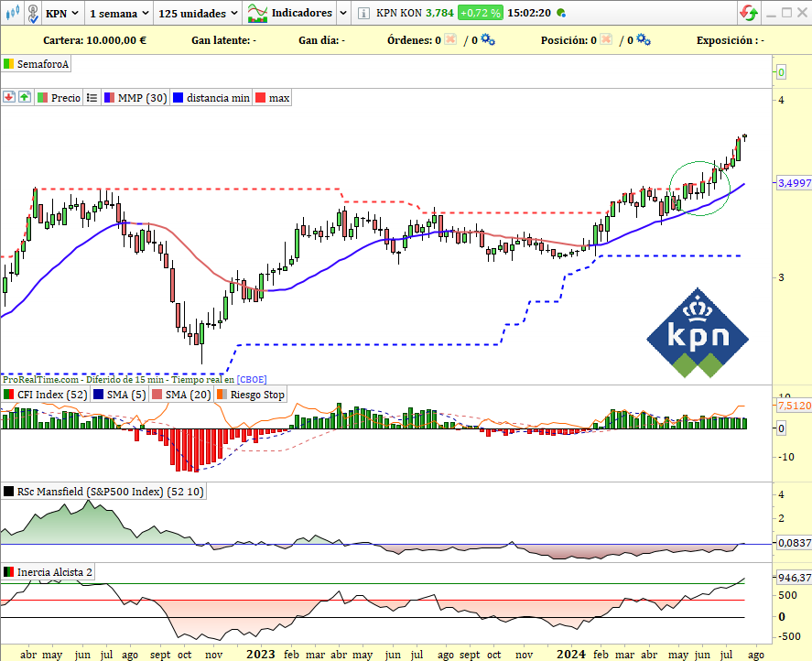The image size is (812, 661).
Task: Click the KPN KON ticker text
Action: tap(399, 13)
